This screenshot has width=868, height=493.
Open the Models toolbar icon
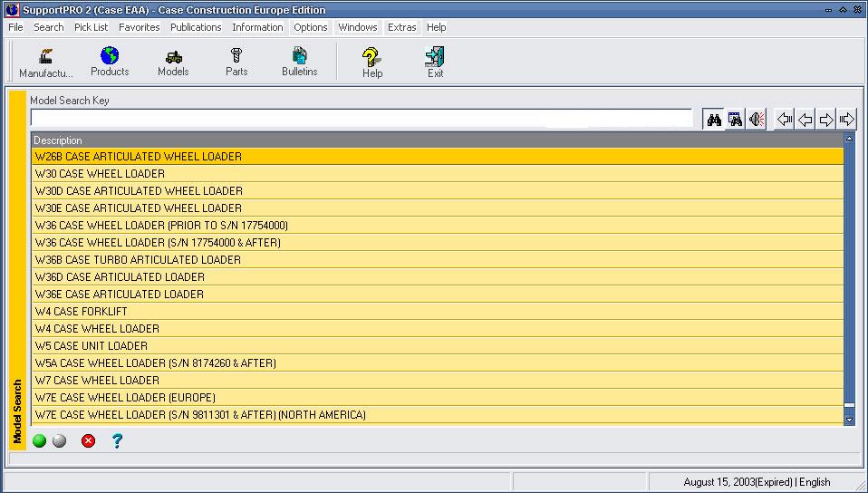coord(173,62)
